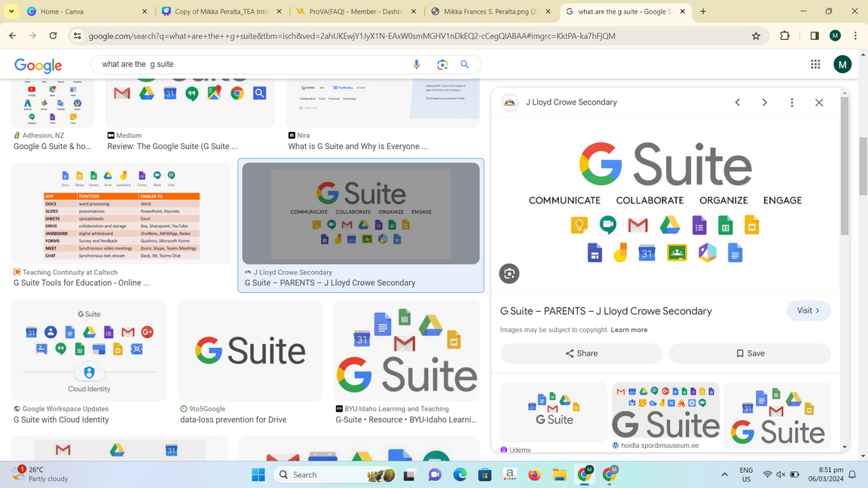The image size is (868, 488).
Task: Close the Home - Canva tab
Action: click(145, 11)
